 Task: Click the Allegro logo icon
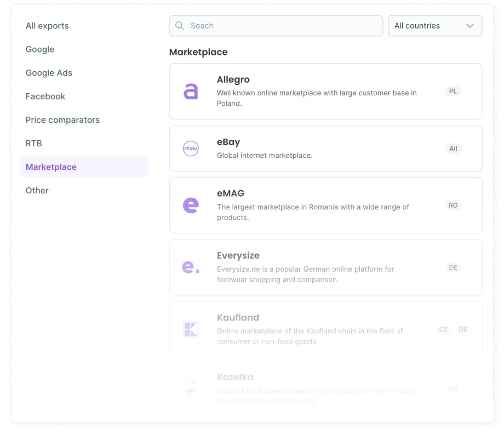[x=191, y=92]
